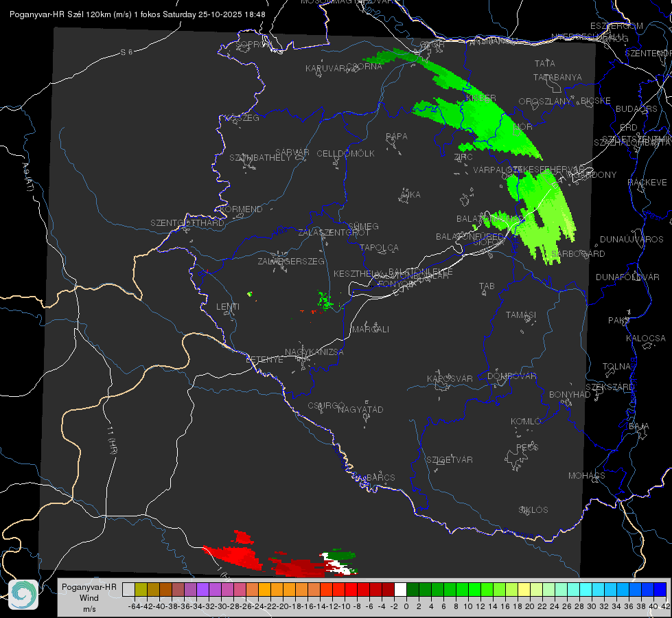Select the SZIGETVÁR map label

pyautogui.click(x=450, y=460)
